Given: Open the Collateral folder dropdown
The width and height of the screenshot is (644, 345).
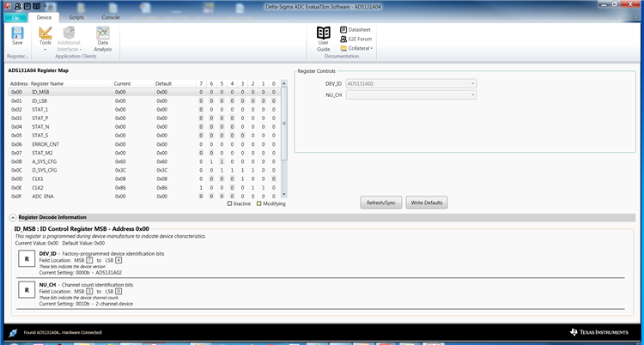Looking at the screenshot, I should pyautogui.click(x=356, y=48).
